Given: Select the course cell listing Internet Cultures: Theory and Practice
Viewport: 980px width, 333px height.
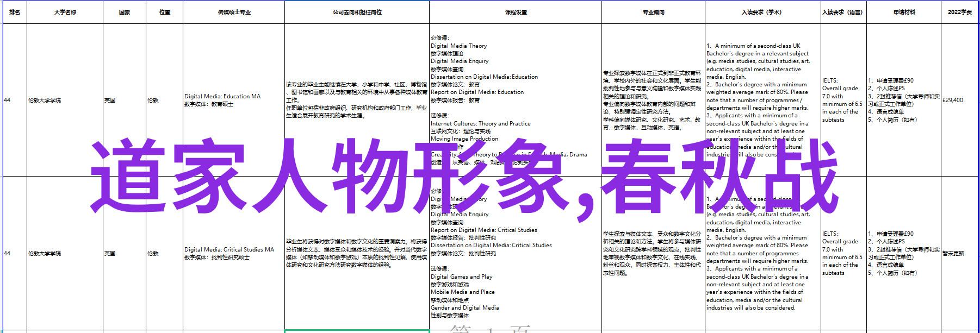Looking at the screenshot, I should 516,100.
